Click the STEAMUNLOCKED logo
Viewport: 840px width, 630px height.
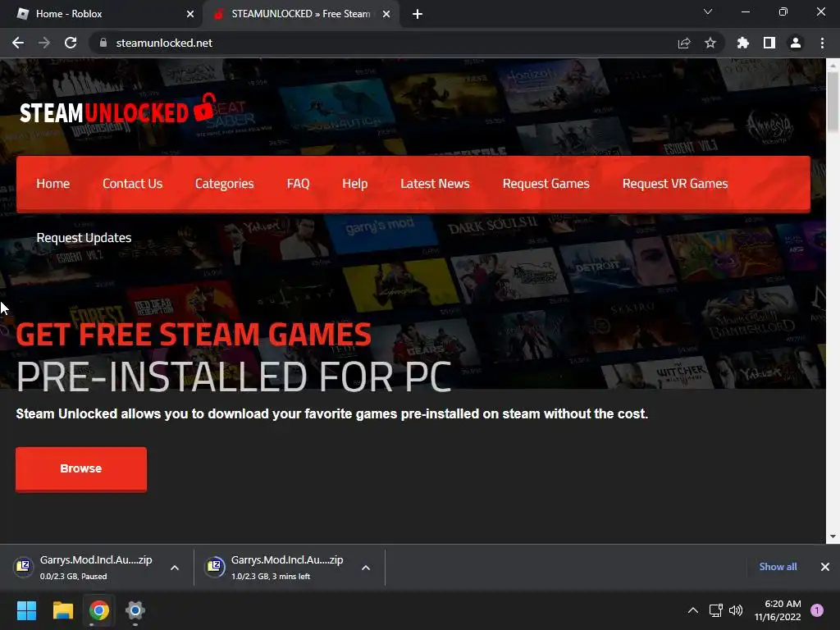pos(117,109)
